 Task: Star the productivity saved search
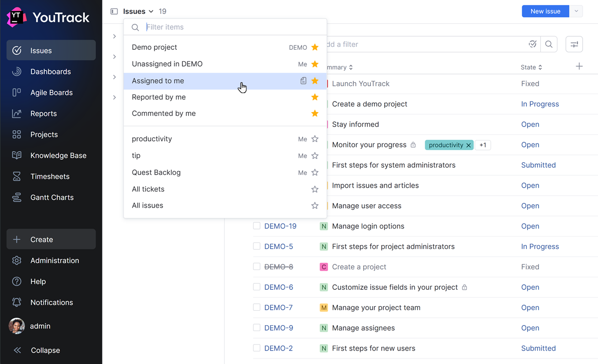point(314,138)
